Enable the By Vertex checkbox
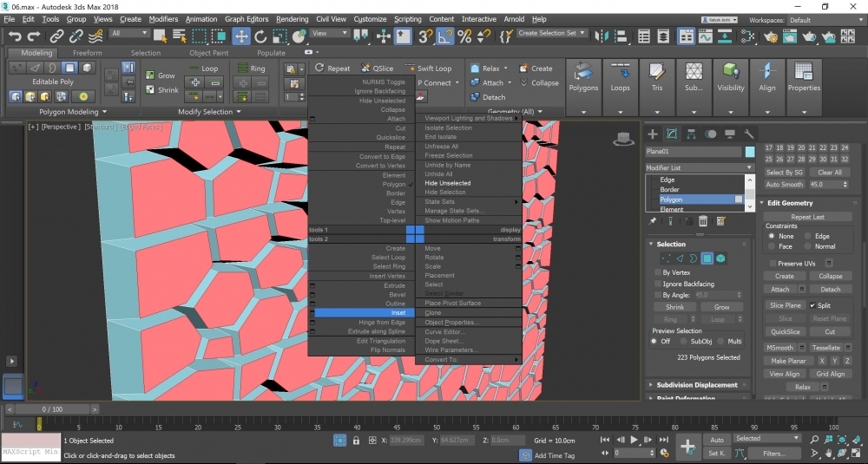868x464 pixels. click(x=657, y=272)
